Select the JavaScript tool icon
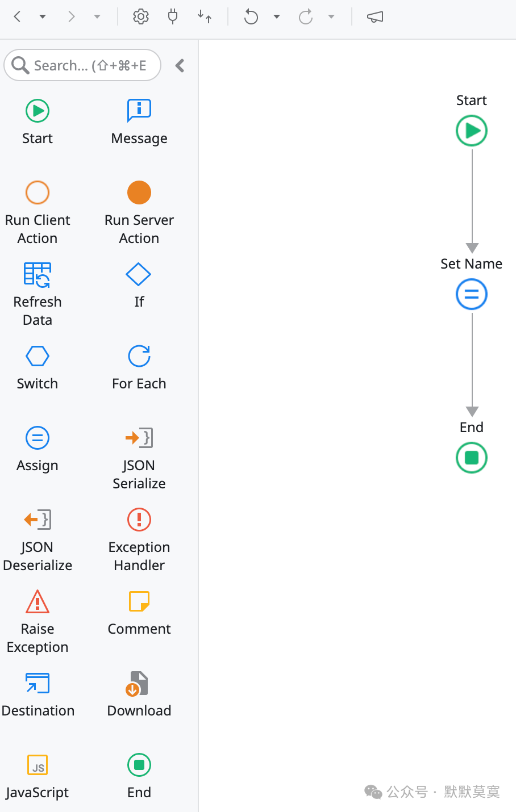The width and height of the screenshot is (516, 812). click(x=38, y=765)
